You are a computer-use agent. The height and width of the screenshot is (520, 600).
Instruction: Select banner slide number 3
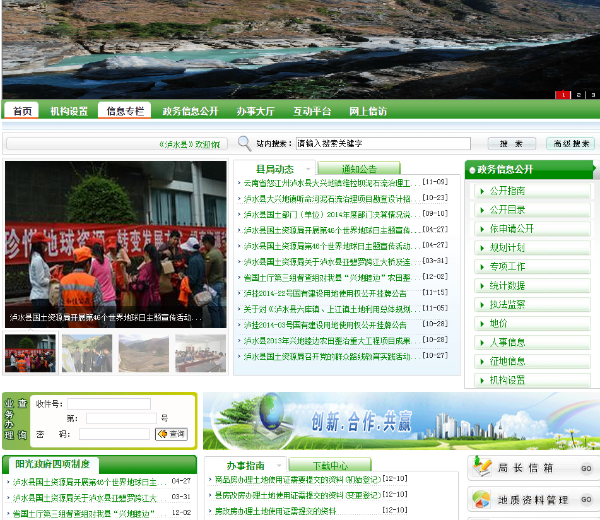[x=592, y=95]
